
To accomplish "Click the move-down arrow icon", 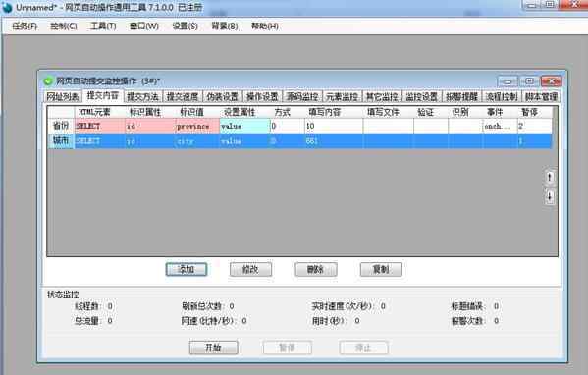I will (x=550, y=197).
